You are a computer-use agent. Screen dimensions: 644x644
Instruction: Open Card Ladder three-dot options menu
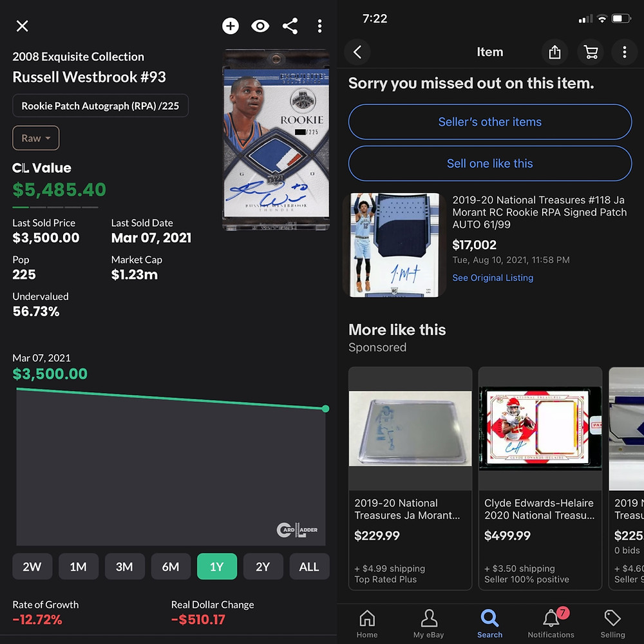pyautogui.click(x=319, y=26)
